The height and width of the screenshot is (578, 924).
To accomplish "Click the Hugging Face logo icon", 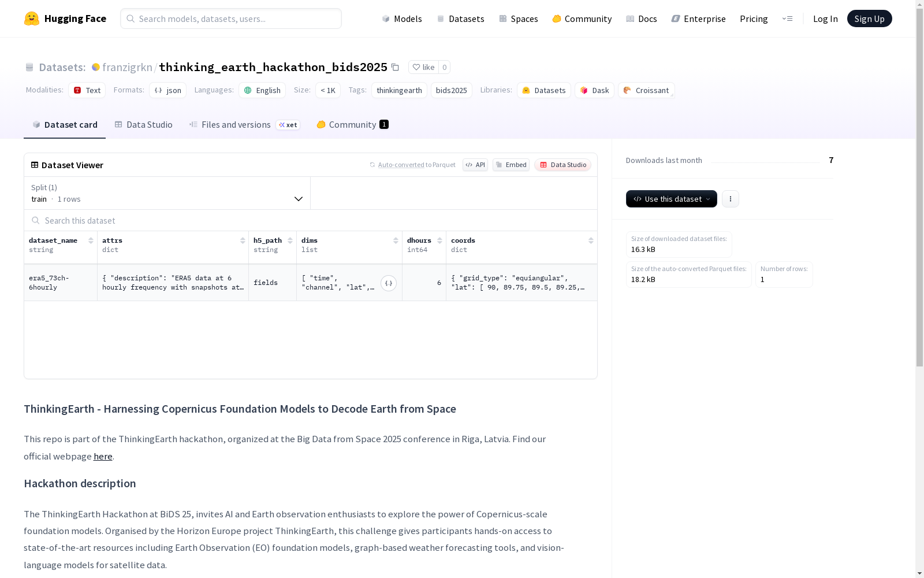I will pos(32,18).
